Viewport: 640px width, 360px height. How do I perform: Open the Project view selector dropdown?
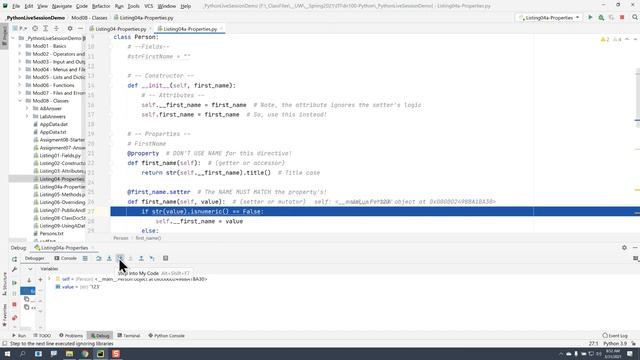pos(20,29)
